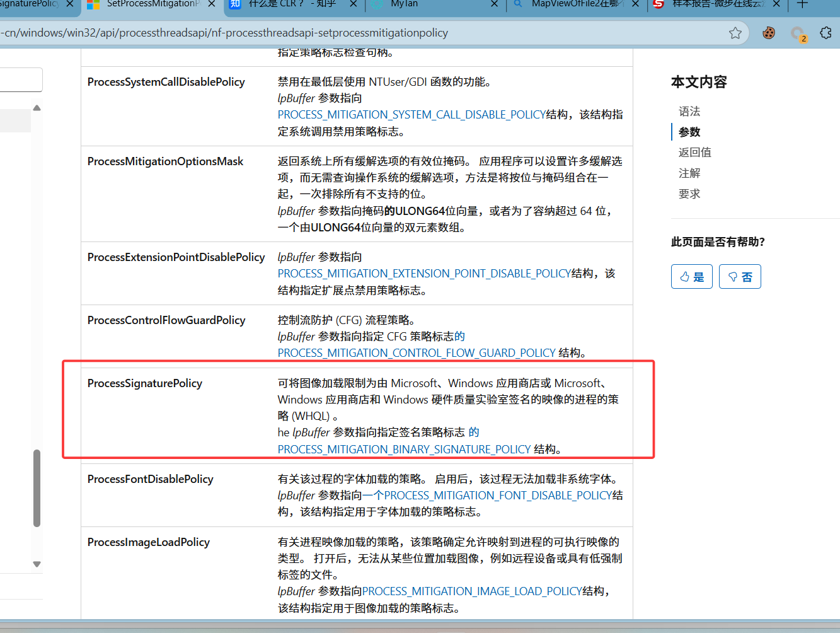This screenshot has width=840, height=633.
Task: Close the SignaturePolicy tab at far left
Action: (70, 4)
